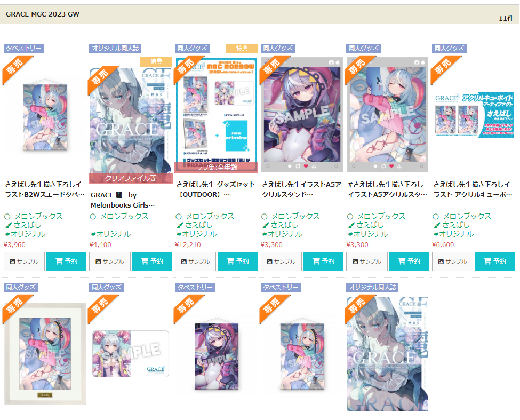Click sample image icon under ¥3,960 tapestry
The image size is (520, 420).
(x=13, y=261)
